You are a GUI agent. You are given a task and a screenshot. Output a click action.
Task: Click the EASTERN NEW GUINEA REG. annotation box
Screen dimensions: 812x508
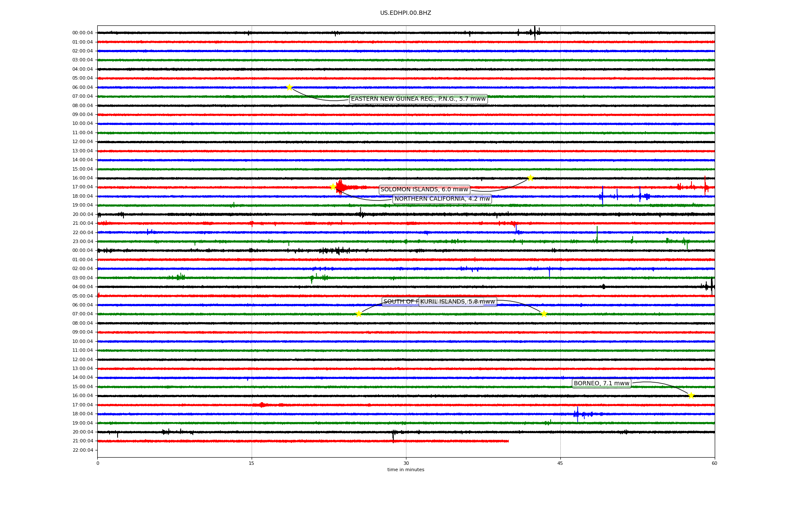[418, 99]
